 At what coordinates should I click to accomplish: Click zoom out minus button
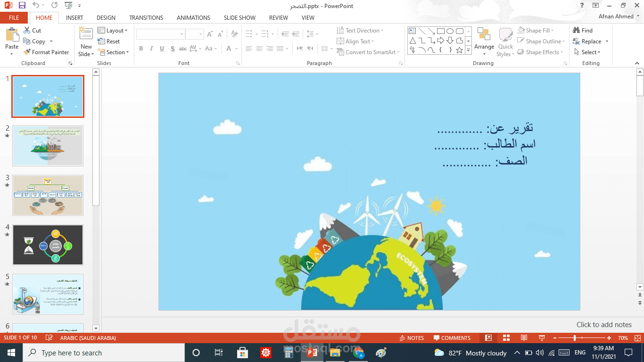click(x=554, y=338)
